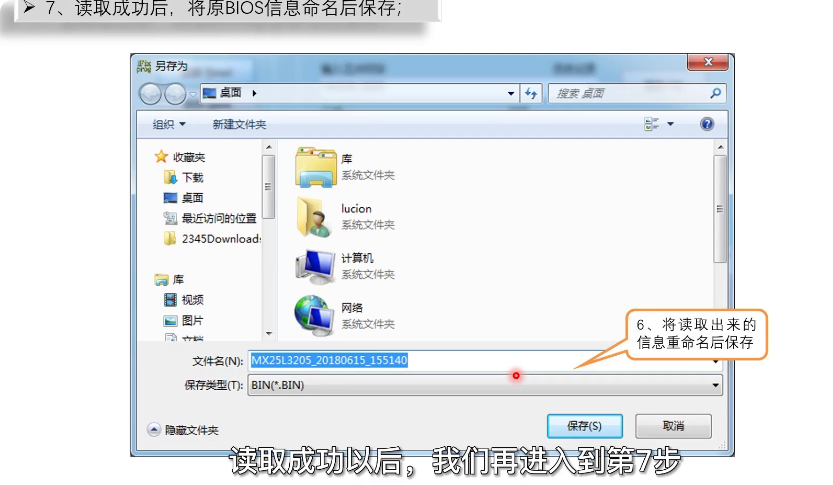Viewport: 833px width, 485px height.
Task: Select 最近访问的位置 in the sidebar
Action: click(218, 218)
